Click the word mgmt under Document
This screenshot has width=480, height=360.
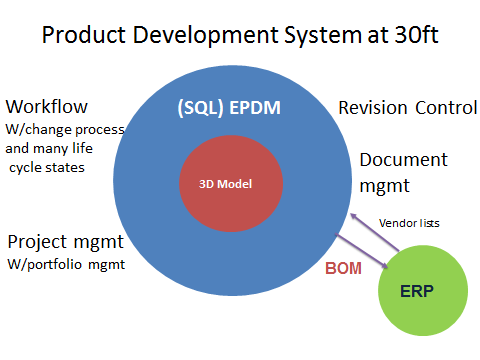tap(384, 186)
